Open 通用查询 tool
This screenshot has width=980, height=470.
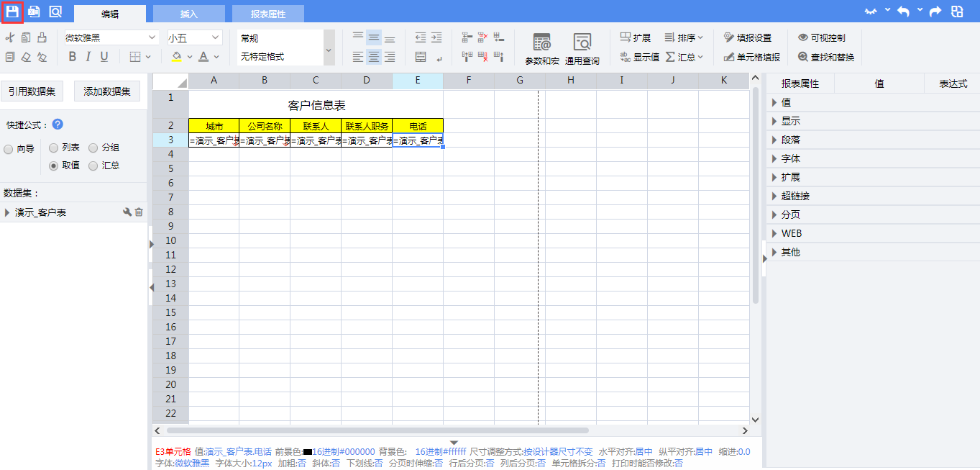[x=582, y=48]
